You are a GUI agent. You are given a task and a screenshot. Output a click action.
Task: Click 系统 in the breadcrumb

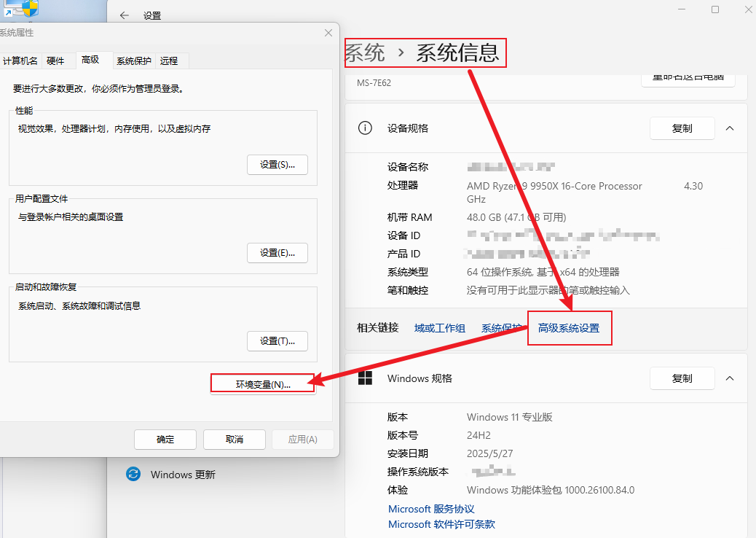pos(366,52)
